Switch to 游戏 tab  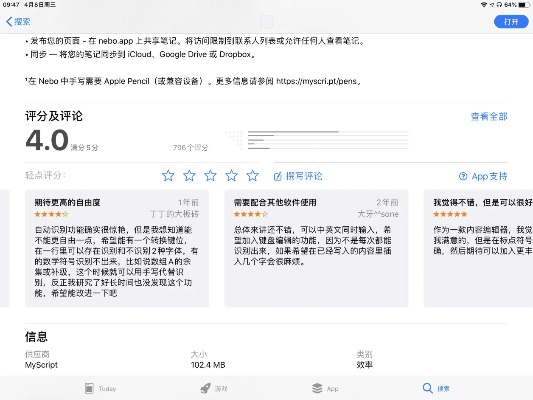[x=214, y=388]
